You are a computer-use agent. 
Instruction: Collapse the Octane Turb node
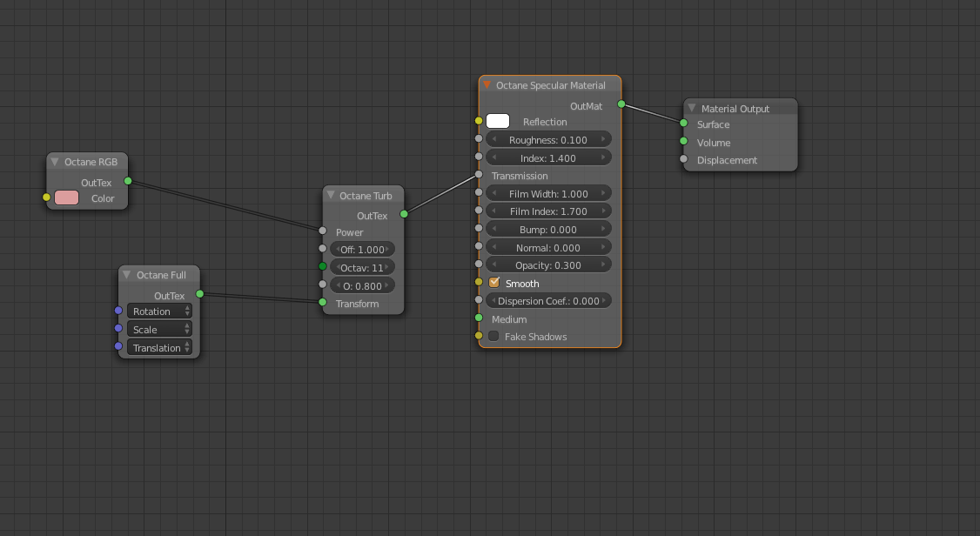click(x=332, y=195)
